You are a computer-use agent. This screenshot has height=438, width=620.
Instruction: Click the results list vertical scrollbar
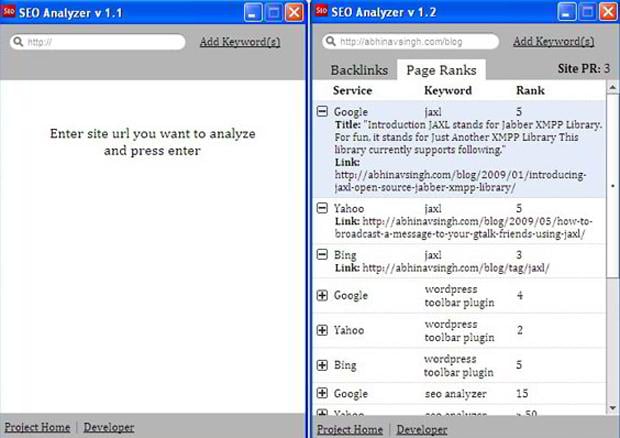(x=612, y=250)
